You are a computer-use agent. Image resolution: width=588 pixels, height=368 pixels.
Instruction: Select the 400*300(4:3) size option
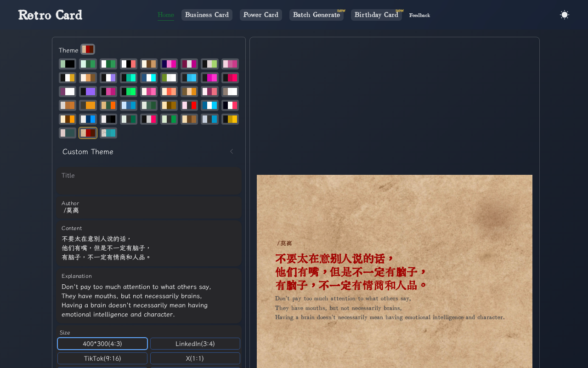point(102,344)
